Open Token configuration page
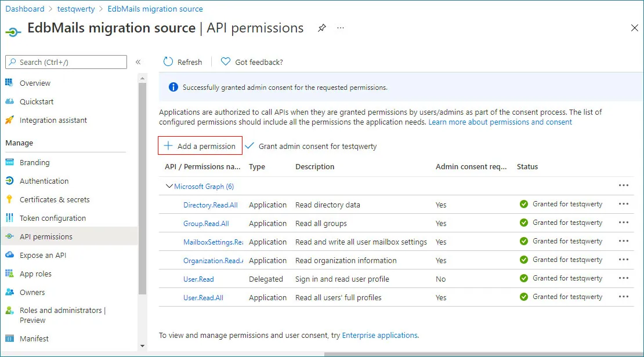Viewport: 644px width, 357px height. click(53, 218)
